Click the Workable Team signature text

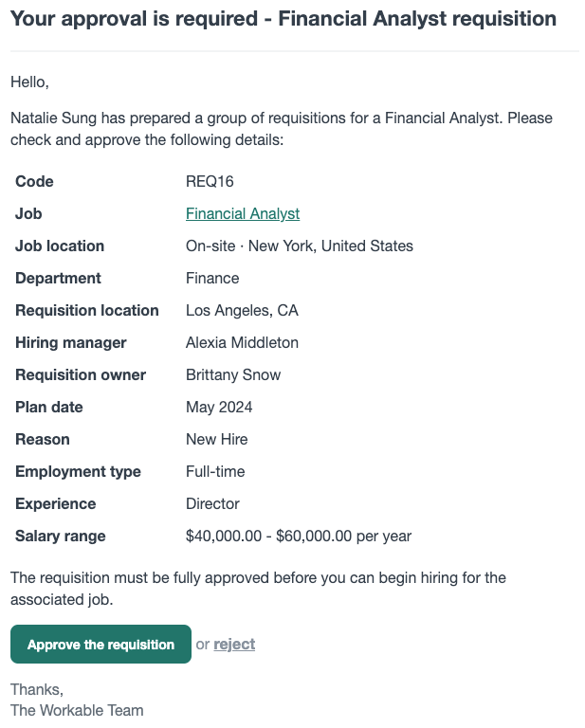coord(77,710)
